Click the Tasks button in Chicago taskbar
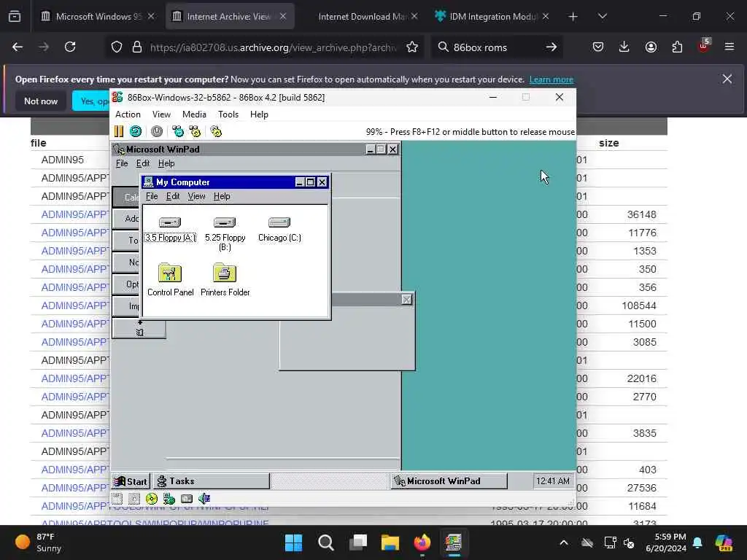This screenshot has height=560, width=747. (212, 481)
